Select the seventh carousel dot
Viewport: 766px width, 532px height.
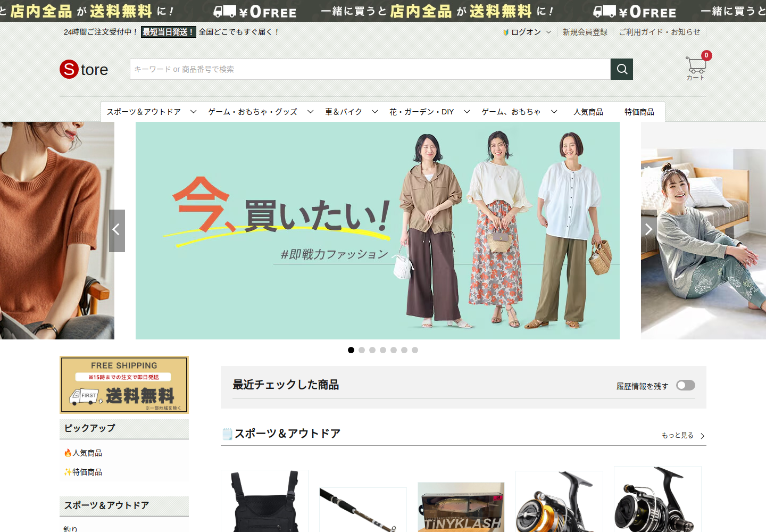pyautogui.click(x=415, y=350)
